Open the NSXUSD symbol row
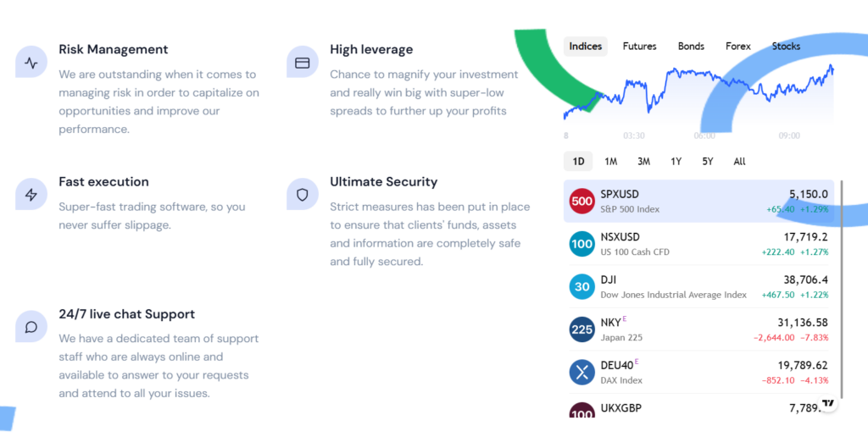Screen dimensions: 868x437 (x=699, y=244)
